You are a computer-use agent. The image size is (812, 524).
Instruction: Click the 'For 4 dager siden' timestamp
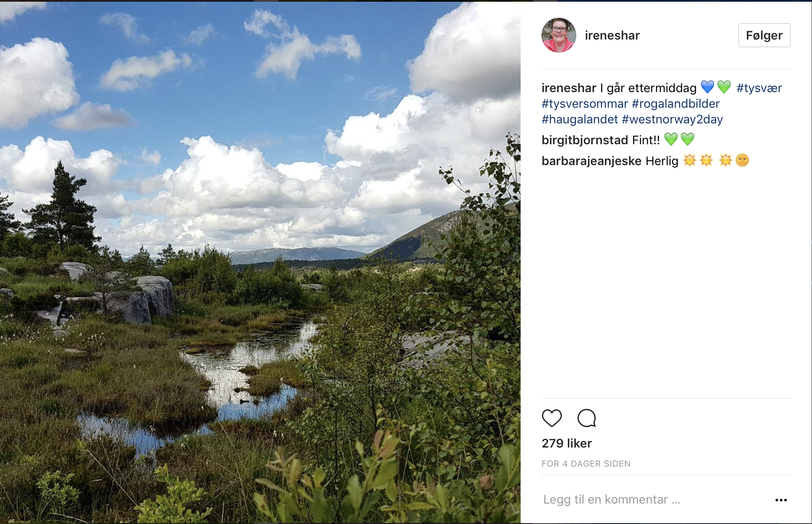[586, 464]
